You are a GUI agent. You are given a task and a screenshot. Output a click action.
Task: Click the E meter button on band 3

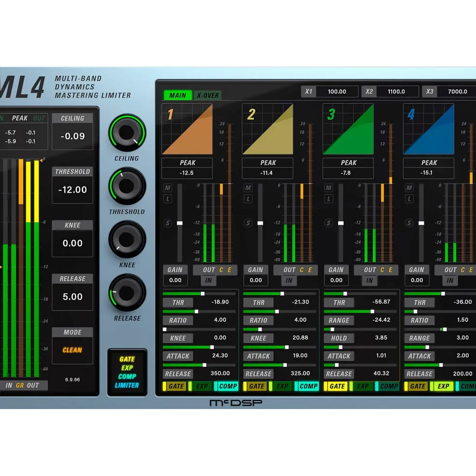390,270
